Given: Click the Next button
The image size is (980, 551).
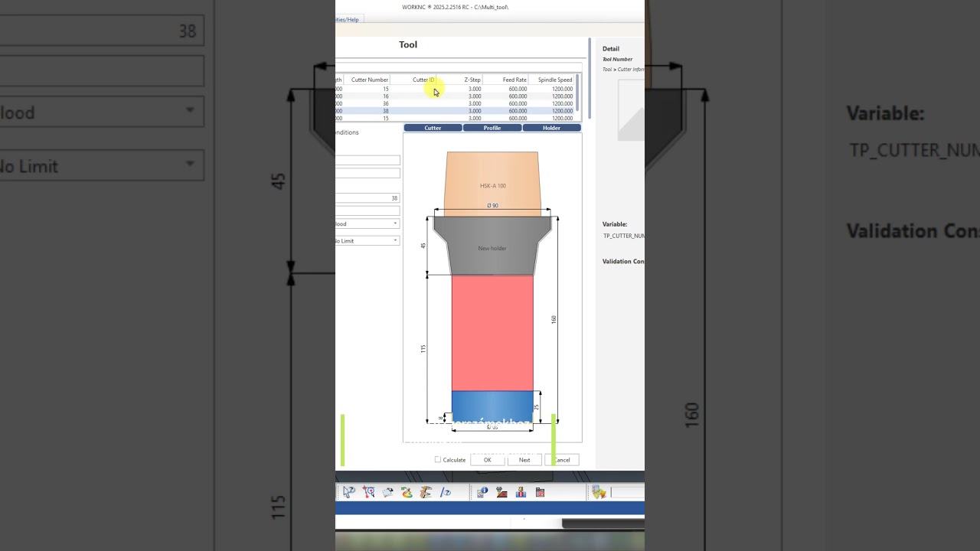Looking at the screenshot, I should tap(524, 460).
